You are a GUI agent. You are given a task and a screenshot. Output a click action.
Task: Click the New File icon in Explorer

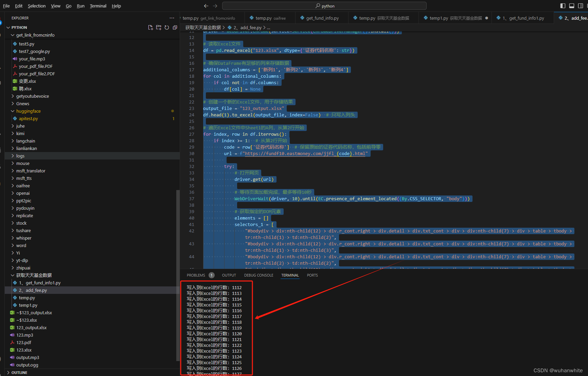point(150,27)
